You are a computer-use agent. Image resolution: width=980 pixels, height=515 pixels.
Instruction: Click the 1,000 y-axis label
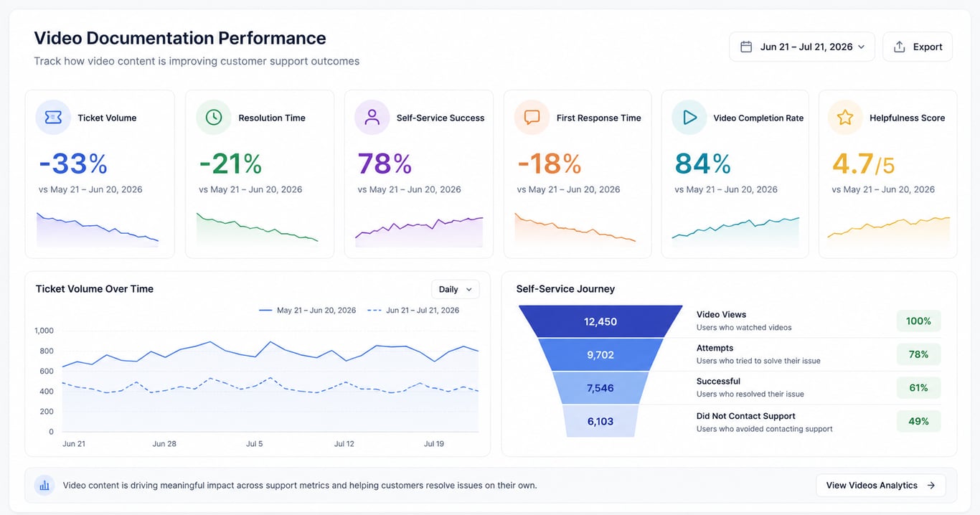click(44, 331)
